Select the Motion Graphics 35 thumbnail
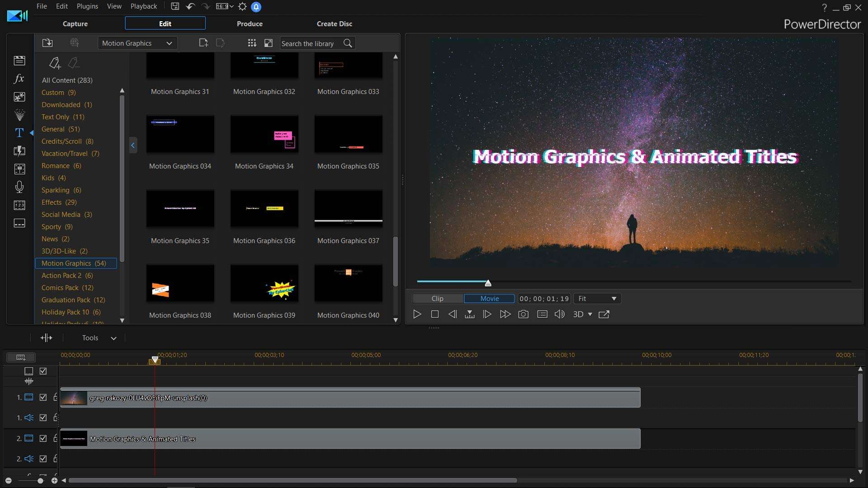The height and width of the screenshot is (488, 868). point(180,209)
